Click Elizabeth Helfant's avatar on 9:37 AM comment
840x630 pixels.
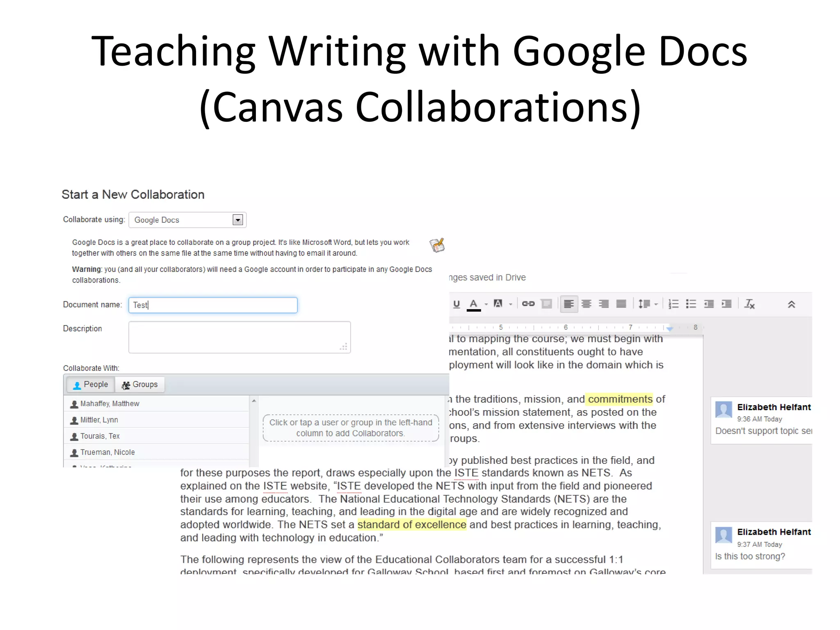point(724,535)
